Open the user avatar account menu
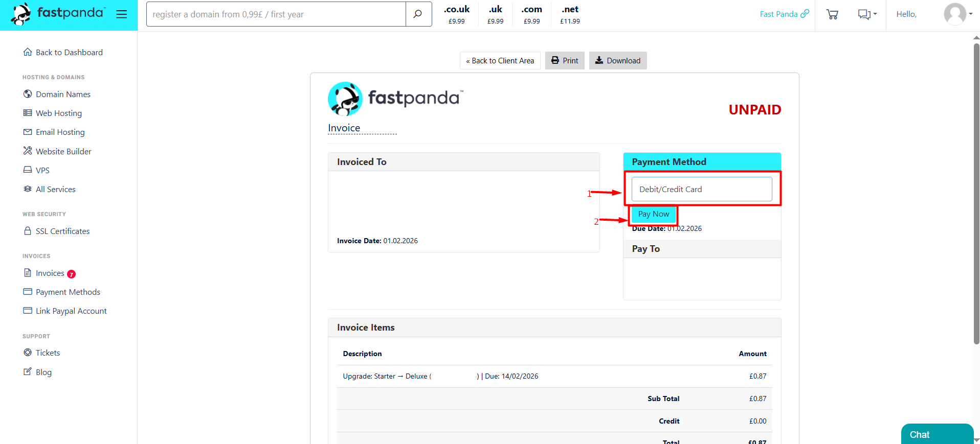Viewport: 980px width, 444px height. tap(957, 14)
